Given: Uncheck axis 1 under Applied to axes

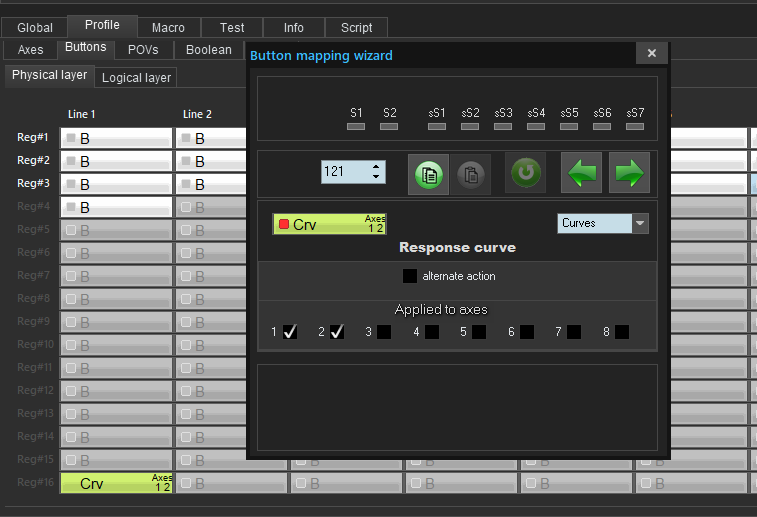Looking at the screenshot, I should point(290,332).
